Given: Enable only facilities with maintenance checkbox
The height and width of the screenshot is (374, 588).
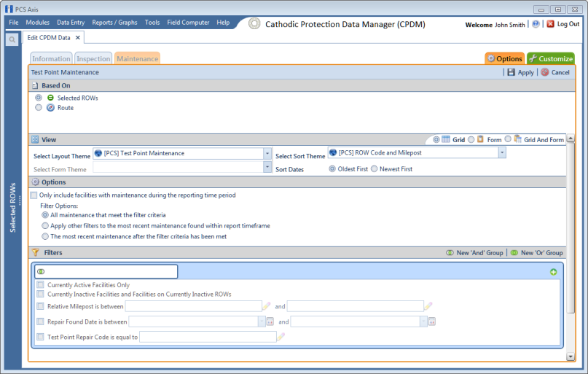Looking at the screenshot, I should (x=34, y=195).
